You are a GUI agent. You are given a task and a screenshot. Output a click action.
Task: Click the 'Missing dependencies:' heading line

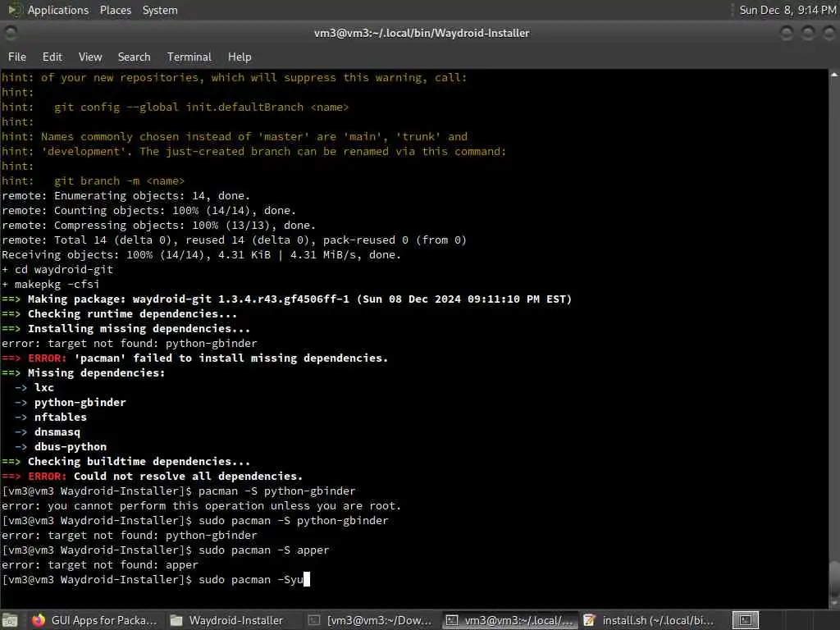[x=83, y=373]
